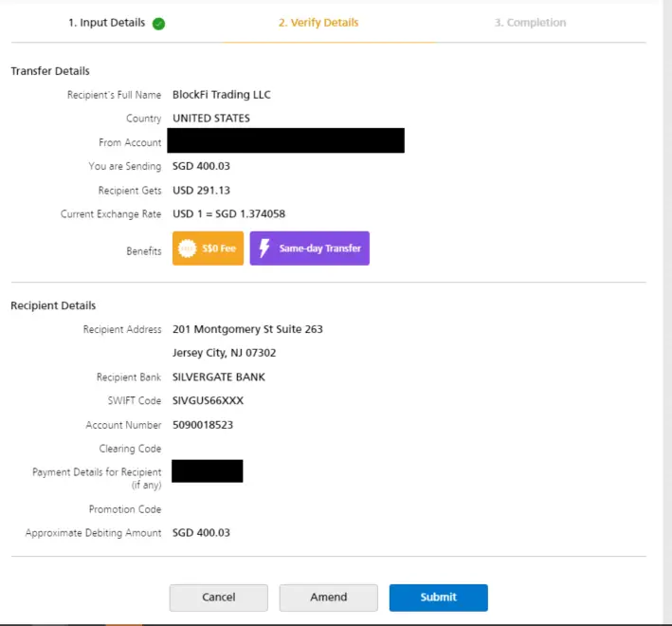
Task: Click the Same-day Transfer badge
Action: tap(309, 249)
